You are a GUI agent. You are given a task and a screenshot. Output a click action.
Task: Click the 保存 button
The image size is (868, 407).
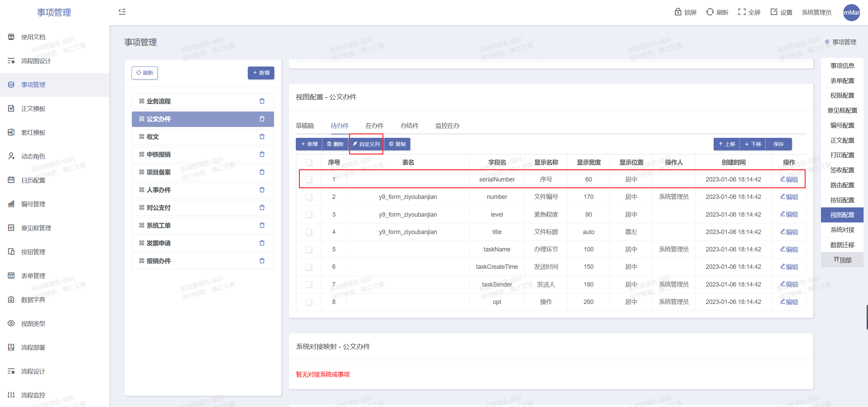[778, 144]
